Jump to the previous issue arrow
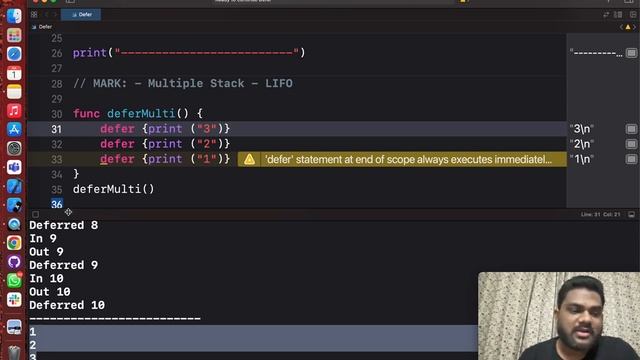Screen dimensions: 640x360 [x=621, y=27]
